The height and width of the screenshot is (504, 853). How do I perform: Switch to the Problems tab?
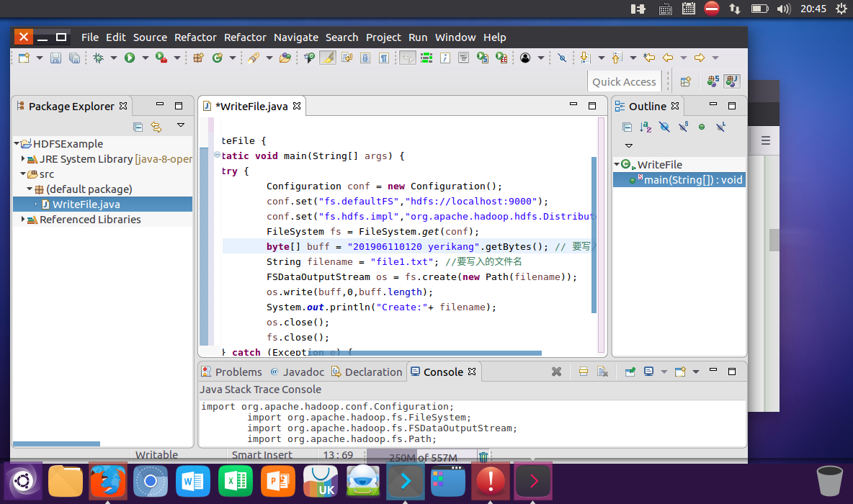point(232,372)
